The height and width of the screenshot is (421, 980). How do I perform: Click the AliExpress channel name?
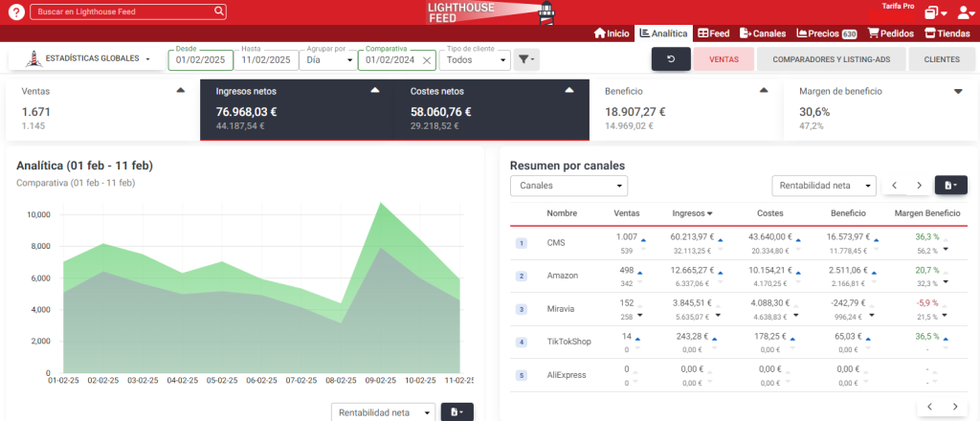(x=567, y=375)
